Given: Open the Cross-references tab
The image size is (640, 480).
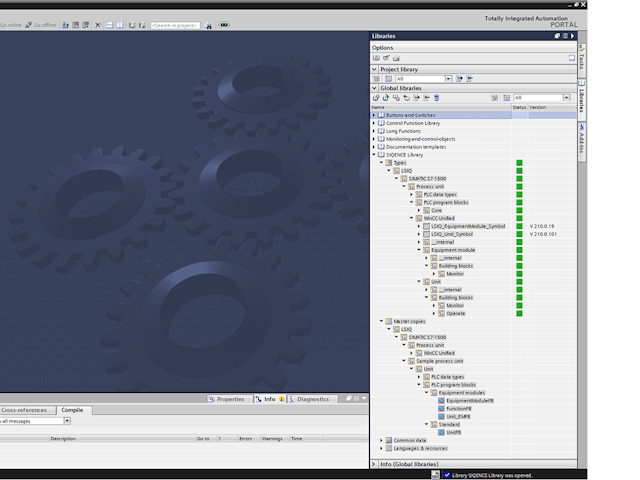Looking at the screenshot, I should (x=24, y=410).
